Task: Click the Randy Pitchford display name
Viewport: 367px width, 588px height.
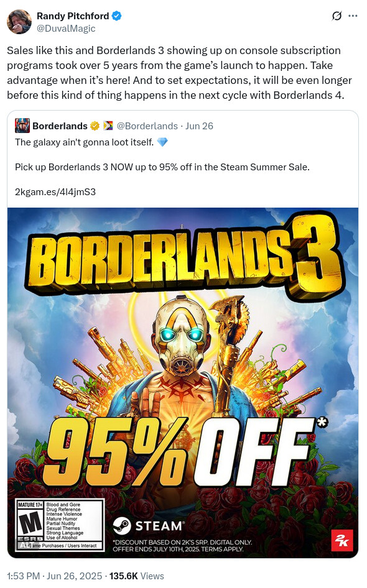Action: coord(73,16)
